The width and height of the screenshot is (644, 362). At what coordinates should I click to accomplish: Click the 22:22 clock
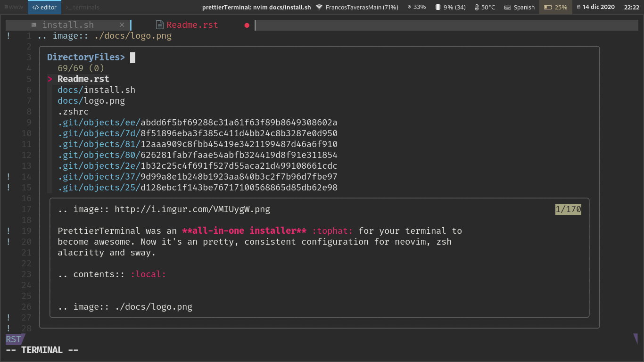coord(632,7)
